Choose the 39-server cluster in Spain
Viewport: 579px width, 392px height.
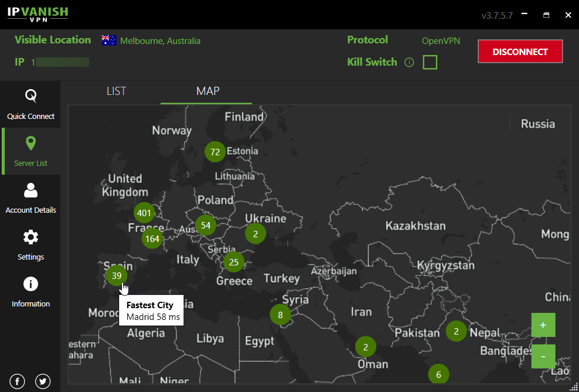click(116, 275)
